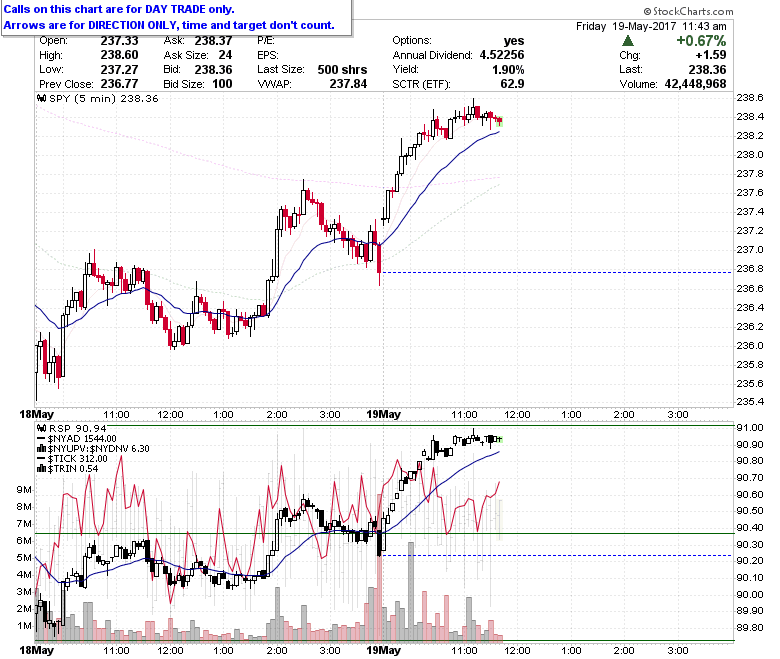Select the RSP 90.94 legend label

click(78, 428)
